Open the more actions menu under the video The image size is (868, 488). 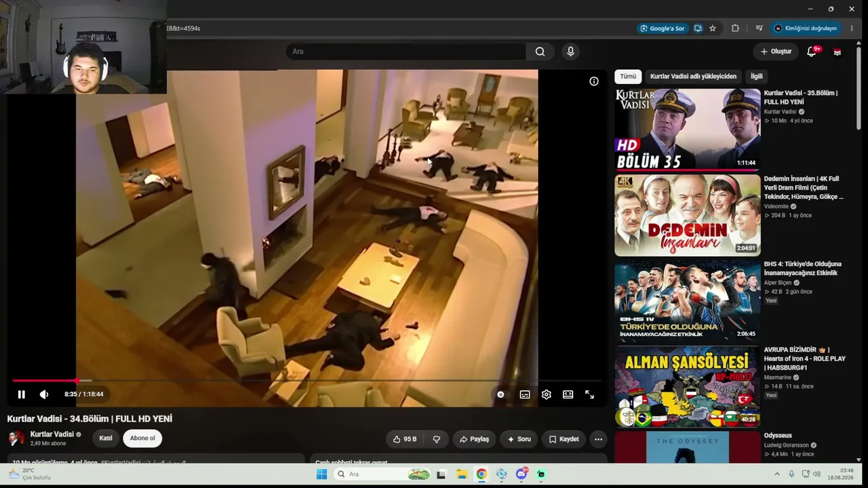pyautogui.click(x=598, y=439)
